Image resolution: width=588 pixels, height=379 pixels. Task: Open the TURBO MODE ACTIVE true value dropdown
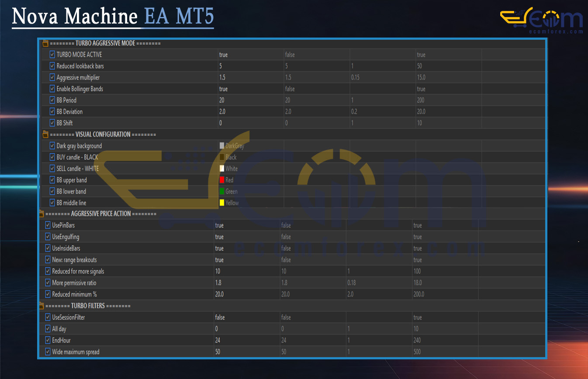250,55
